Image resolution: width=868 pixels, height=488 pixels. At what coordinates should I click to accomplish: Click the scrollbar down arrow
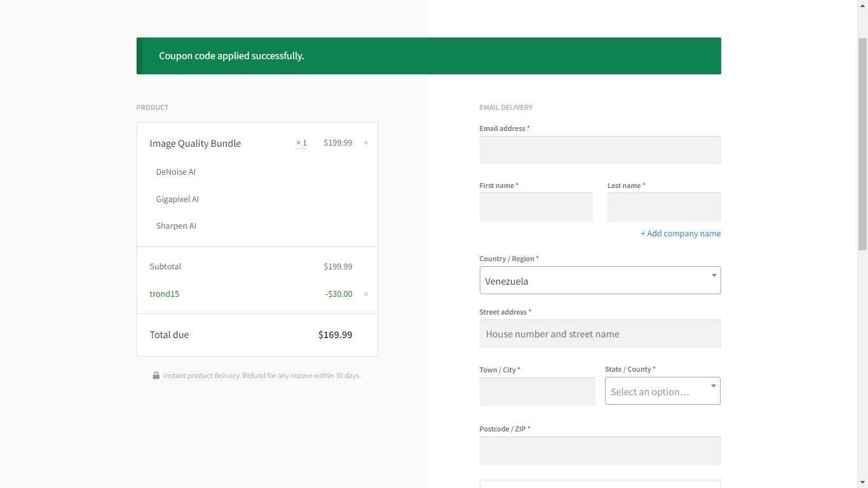click(x=862, y=482)
